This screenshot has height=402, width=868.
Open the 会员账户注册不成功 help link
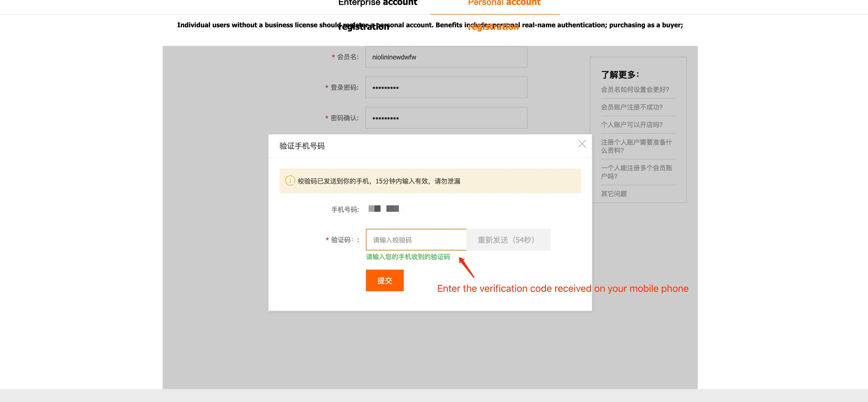coord(632,107)
